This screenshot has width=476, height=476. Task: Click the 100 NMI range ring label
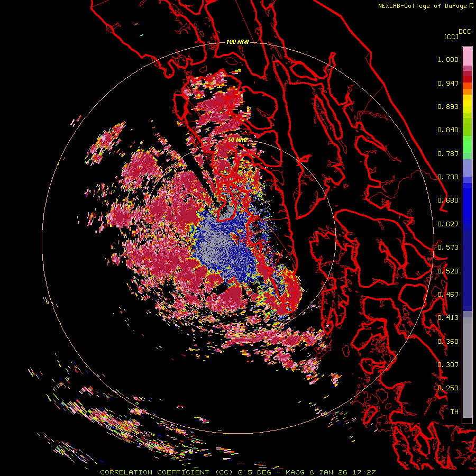coord(237,42)
